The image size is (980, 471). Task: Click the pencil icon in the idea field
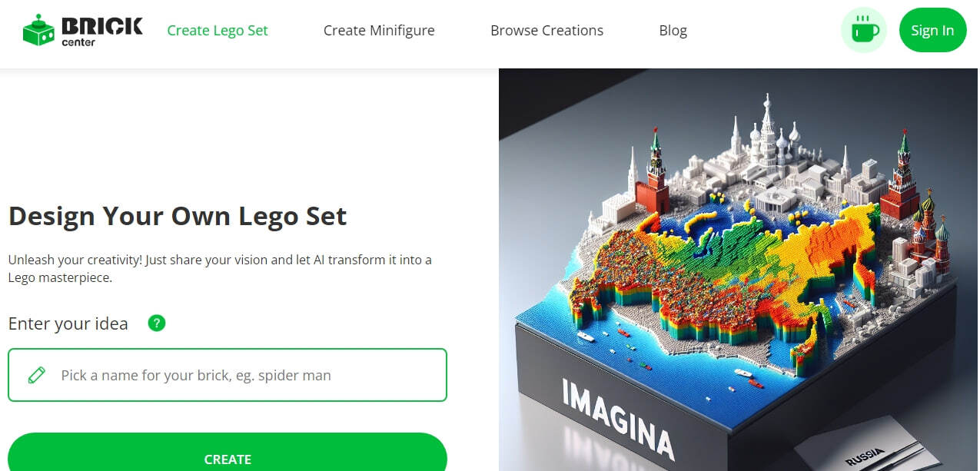point(36,375)
